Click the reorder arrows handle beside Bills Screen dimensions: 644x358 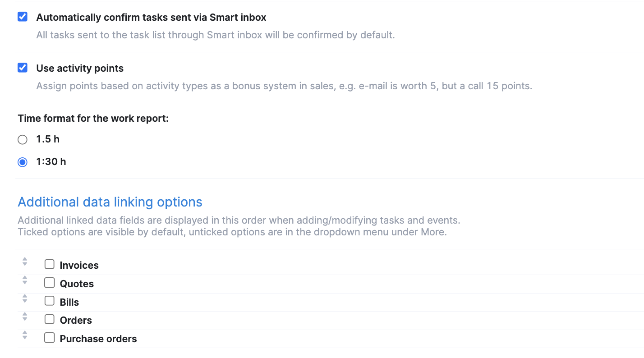(x=25, y=298)
